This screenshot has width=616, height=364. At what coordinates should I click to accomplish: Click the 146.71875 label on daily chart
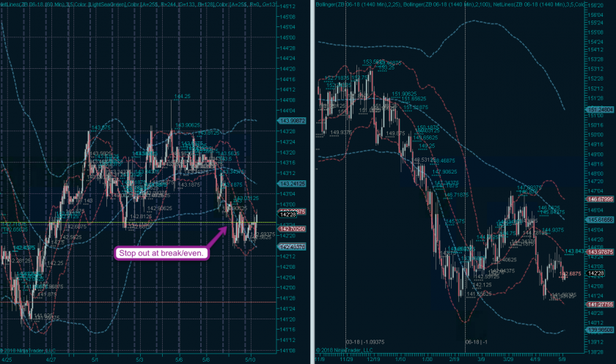pyautogui.click(x=456, y=195)
